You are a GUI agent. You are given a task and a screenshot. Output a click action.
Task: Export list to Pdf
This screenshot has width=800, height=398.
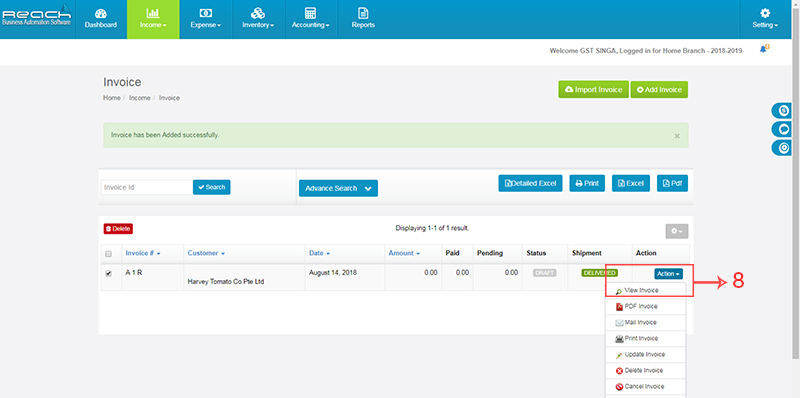672,183
